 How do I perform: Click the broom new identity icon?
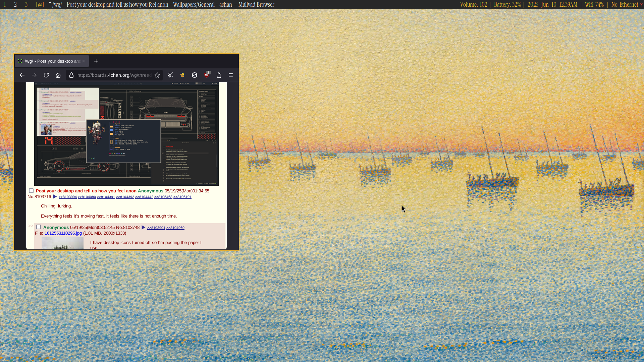(170, 75)
